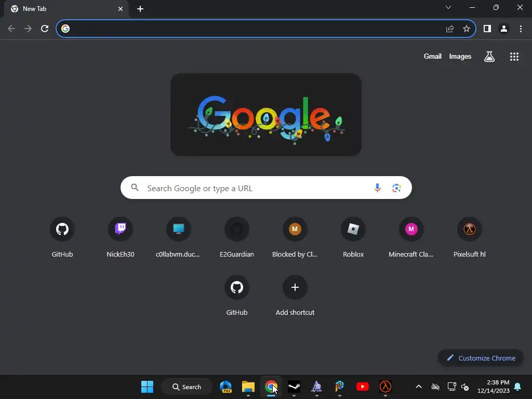Open a new tab with plus button
This screenshot has width=532, height=399.
[x=140, y=9]
